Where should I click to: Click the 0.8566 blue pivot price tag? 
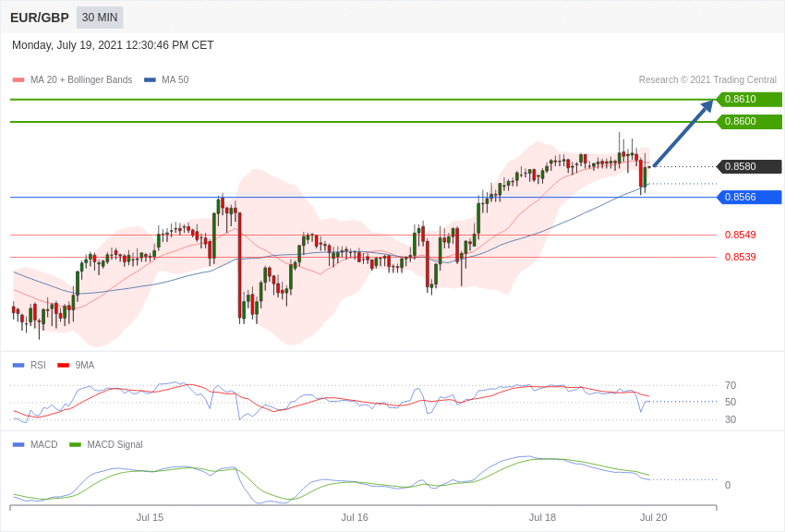[x=748, y=197]
